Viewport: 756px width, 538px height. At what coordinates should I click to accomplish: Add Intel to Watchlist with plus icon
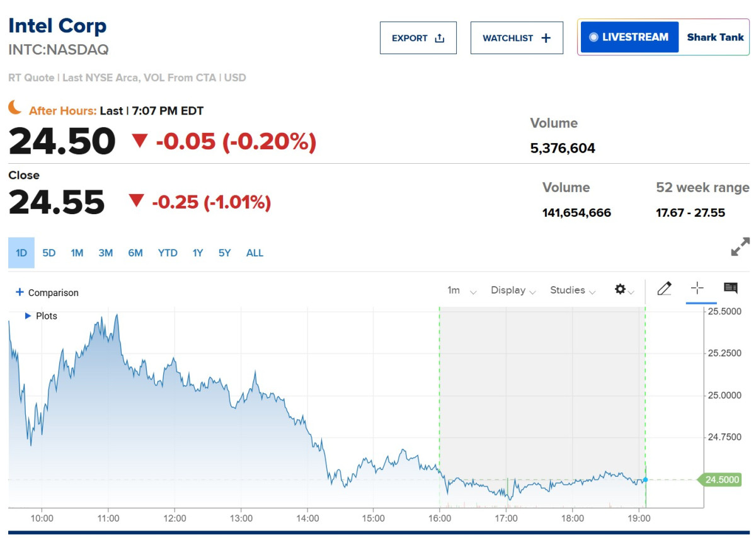(546, 38)
